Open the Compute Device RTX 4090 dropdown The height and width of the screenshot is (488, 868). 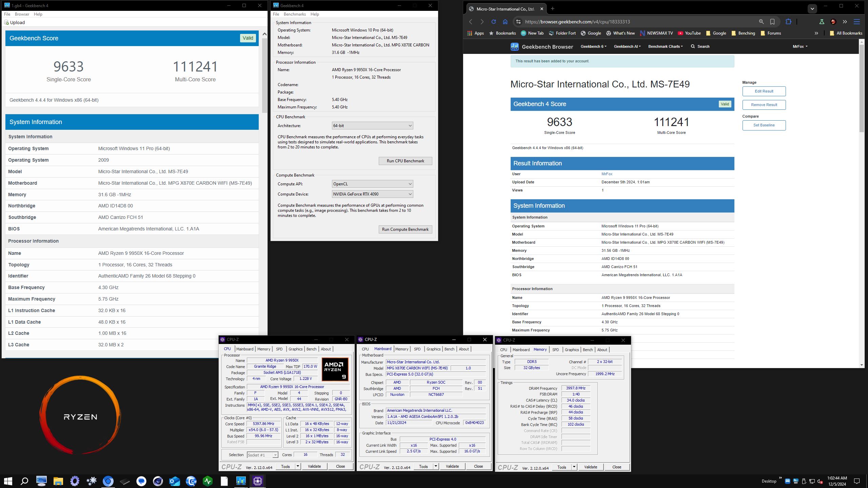click(372, 194)
